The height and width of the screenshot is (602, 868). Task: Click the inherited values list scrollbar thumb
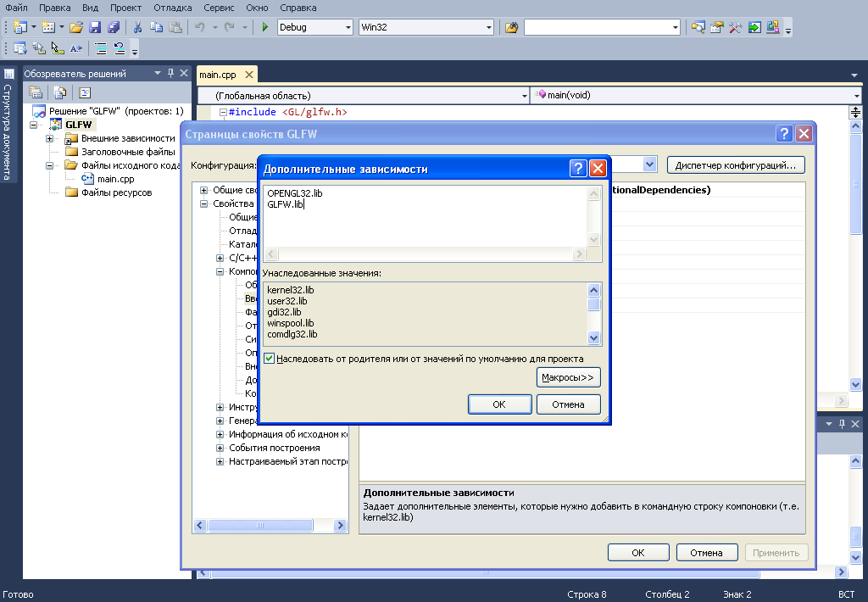pyautogui.click(x=593, y=304)
